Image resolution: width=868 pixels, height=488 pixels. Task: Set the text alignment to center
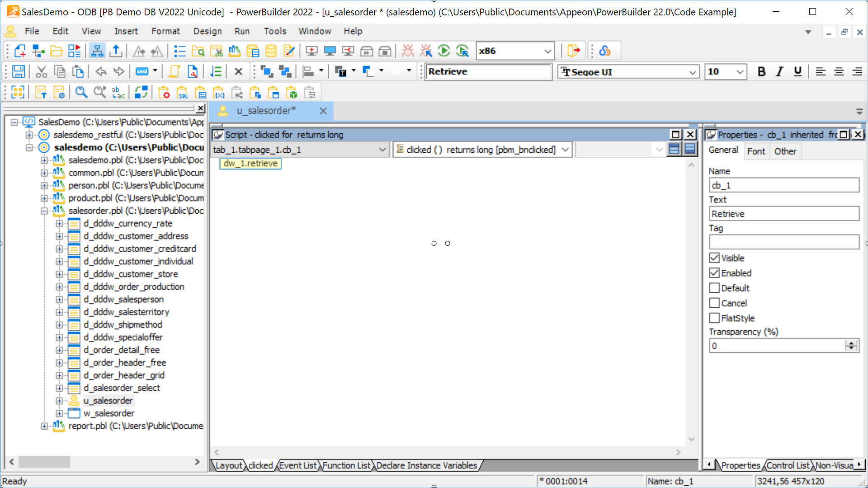pos(839,71)
